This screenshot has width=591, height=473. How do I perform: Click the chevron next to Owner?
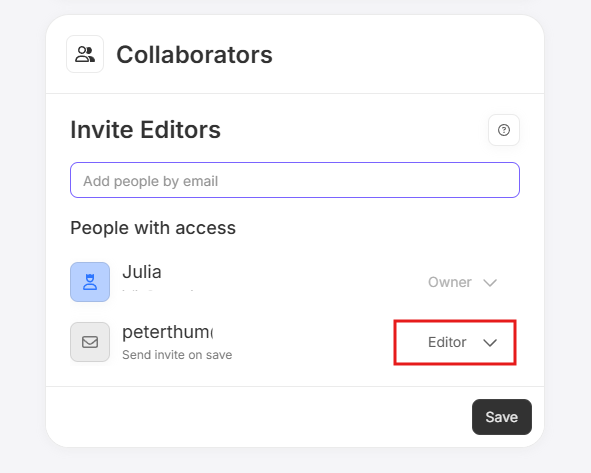point(490,283)
